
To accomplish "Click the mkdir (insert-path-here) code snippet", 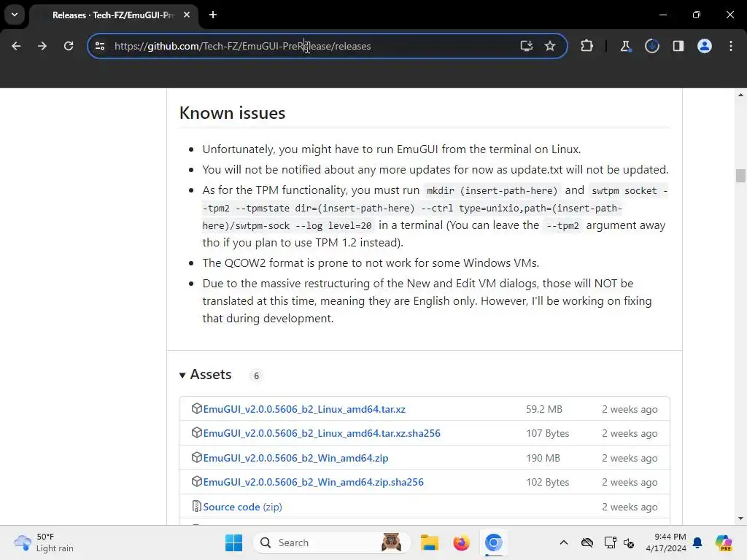I will (492, 190).
